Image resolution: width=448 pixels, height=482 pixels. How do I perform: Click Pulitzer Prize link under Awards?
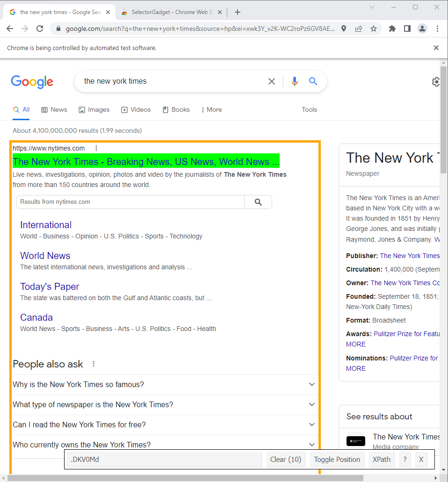[406, 334]
